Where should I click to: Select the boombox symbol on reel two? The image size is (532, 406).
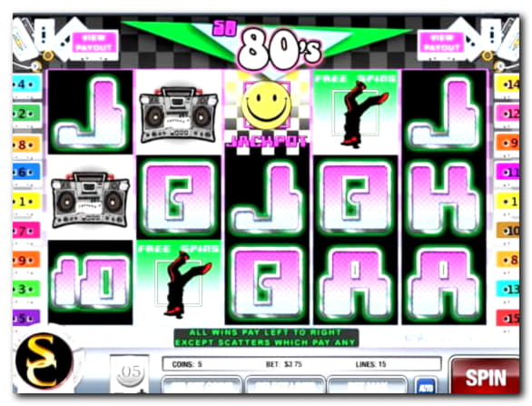[179, 114]
